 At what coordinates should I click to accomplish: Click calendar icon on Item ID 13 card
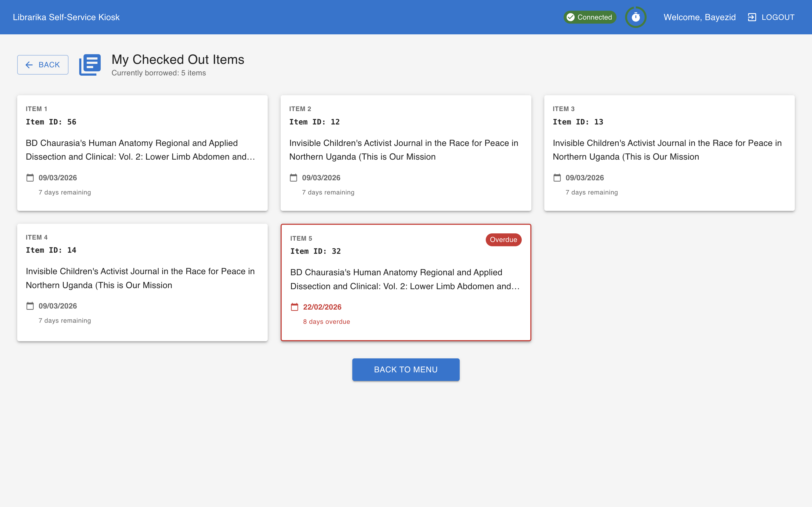(x=557, y=178)
